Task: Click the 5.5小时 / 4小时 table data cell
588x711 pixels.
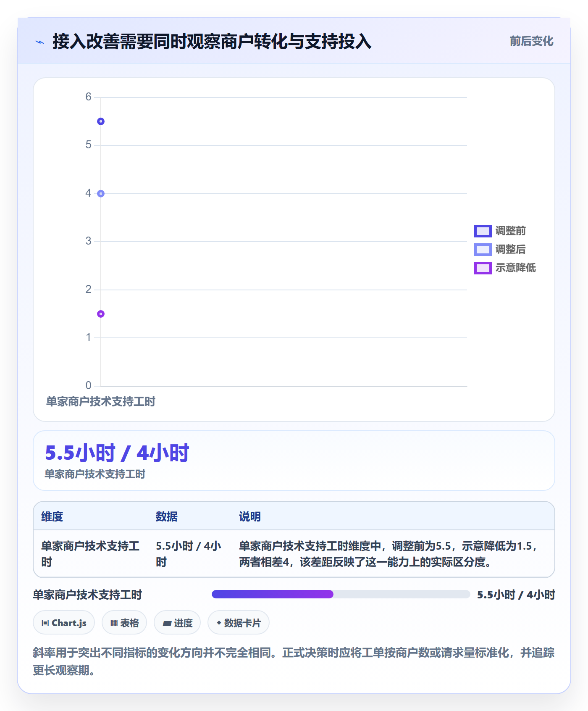Action: click(189, 554)
